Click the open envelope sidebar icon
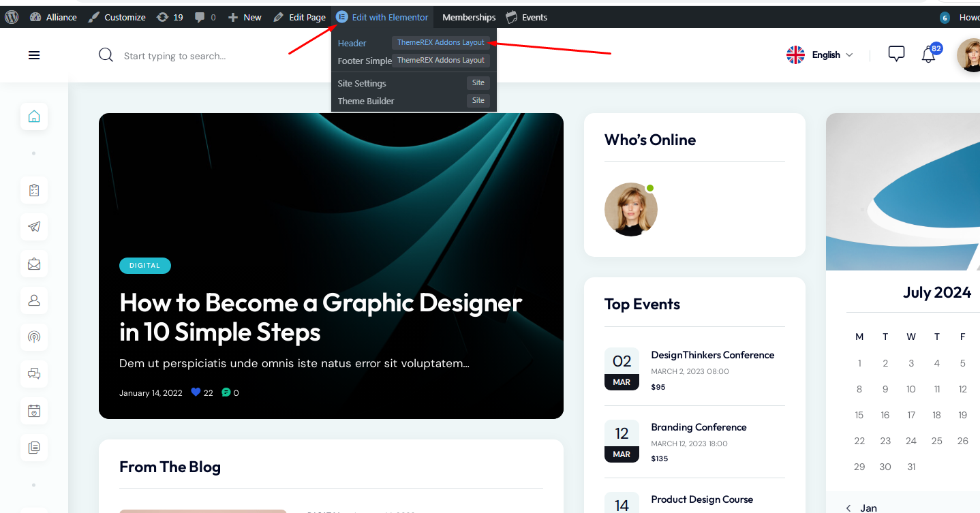The width and height of the screenshot is (980, 513). point(34,264)
